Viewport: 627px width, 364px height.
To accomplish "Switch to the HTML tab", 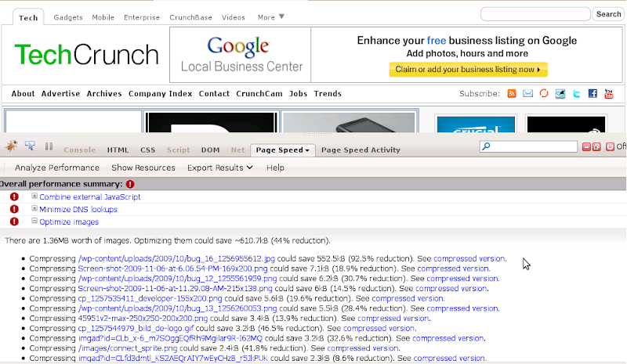I will click(118, 150).
